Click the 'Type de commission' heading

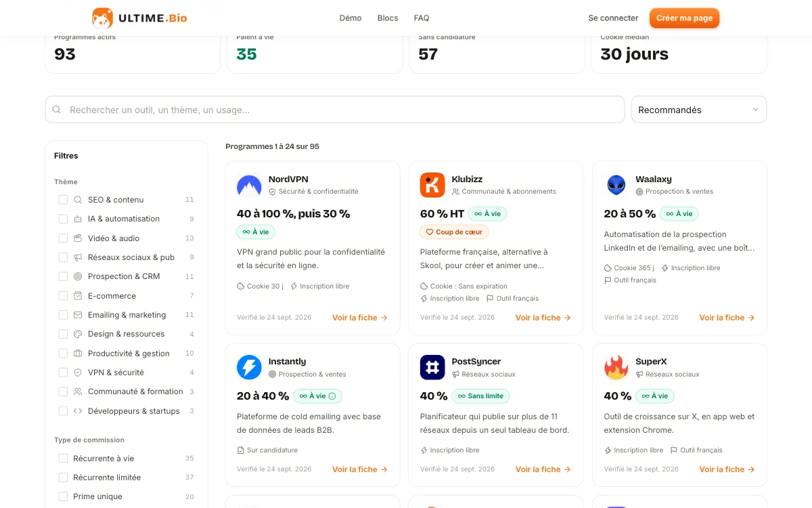click(89, 440)
